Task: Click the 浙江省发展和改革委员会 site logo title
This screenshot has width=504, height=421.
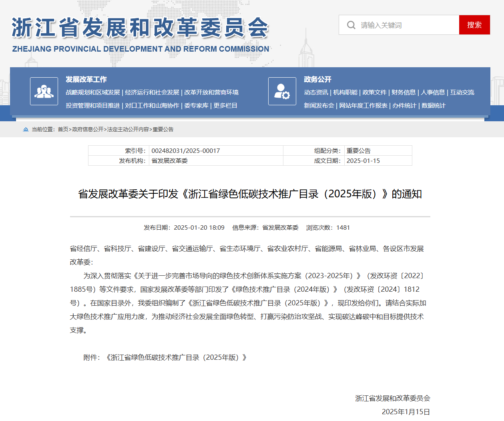Action: pos(140,27)
